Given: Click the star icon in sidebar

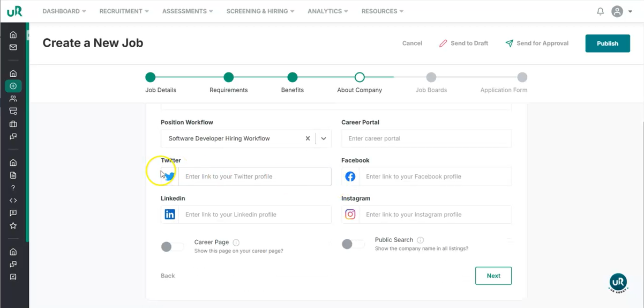Looking at the screenshot, I should click(13, 226).
